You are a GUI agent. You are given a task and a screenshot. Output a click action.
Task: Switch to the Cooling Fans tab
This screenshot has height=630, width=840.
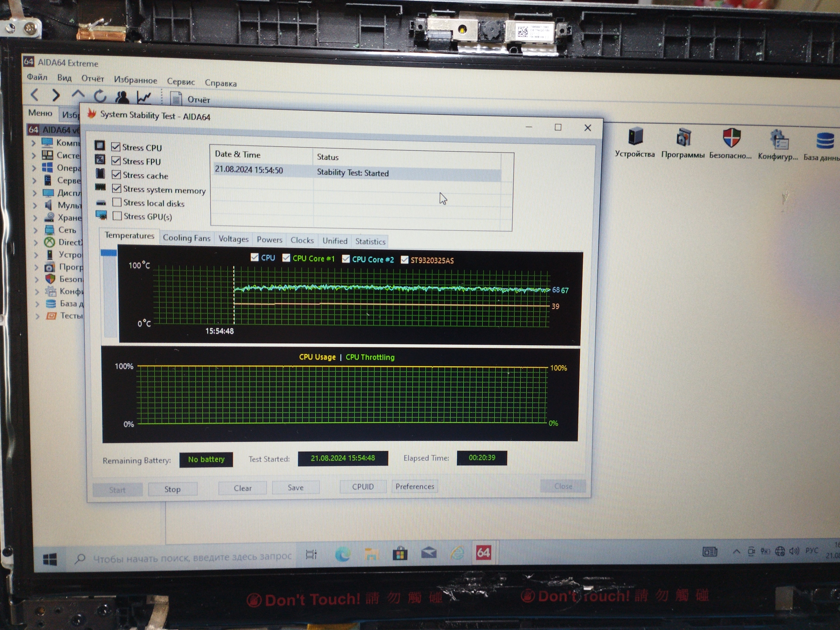(186, 238)
